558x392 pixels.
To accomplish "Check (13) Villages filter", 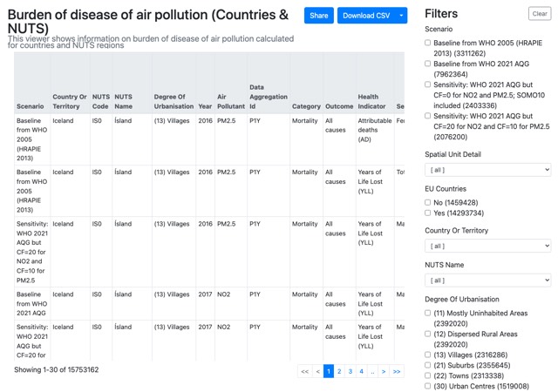I will pyautogui.click(x=428, y=355).
